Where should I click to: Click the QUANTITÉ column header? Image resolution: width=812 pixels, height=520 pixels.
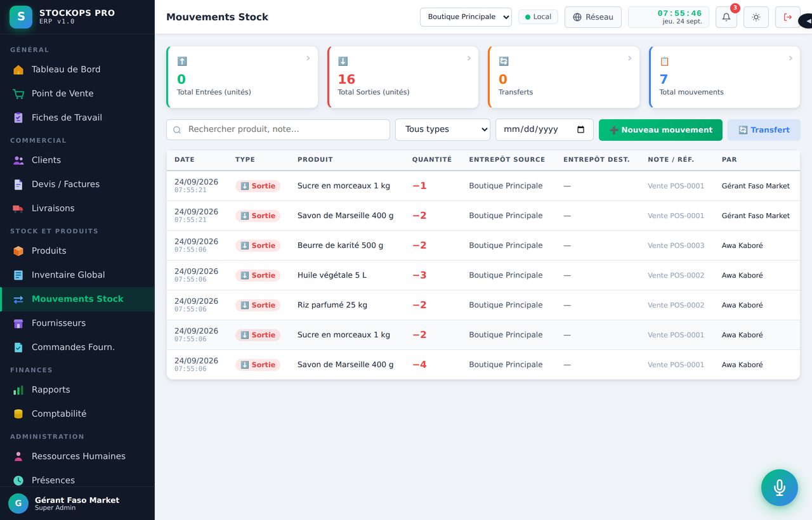click(432, 160)
